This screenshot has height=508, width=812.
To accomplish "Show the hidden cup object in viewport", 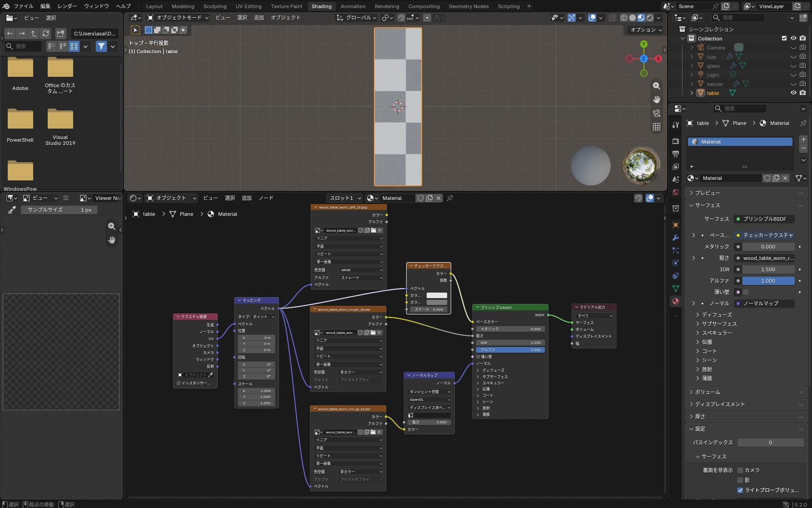I will pos(793,57).
